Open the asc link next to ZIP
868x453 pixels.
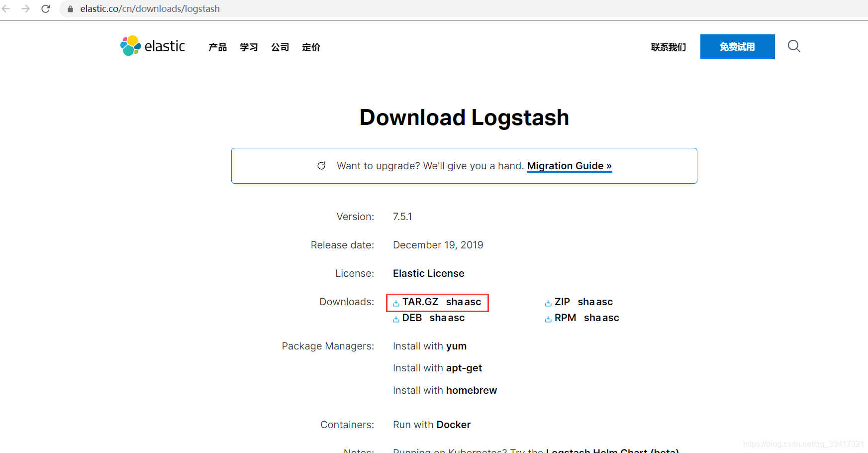point(604,302)
